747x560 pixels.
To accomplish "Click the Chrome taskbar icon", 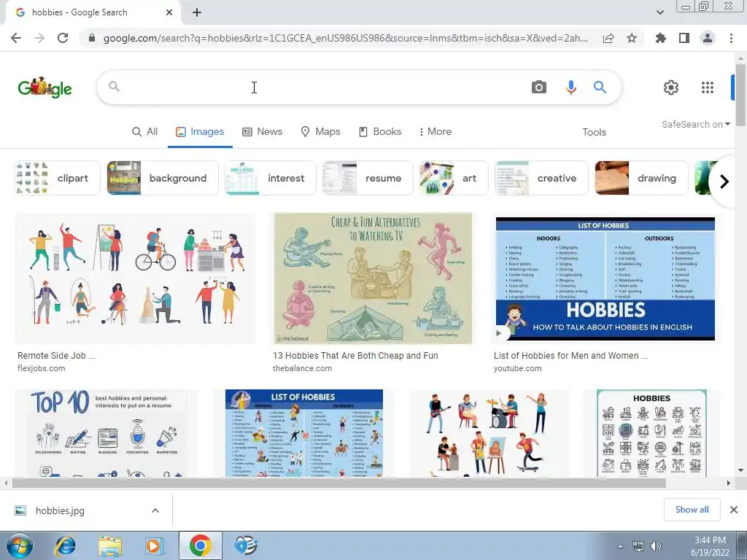I will [x=200, y=545].
